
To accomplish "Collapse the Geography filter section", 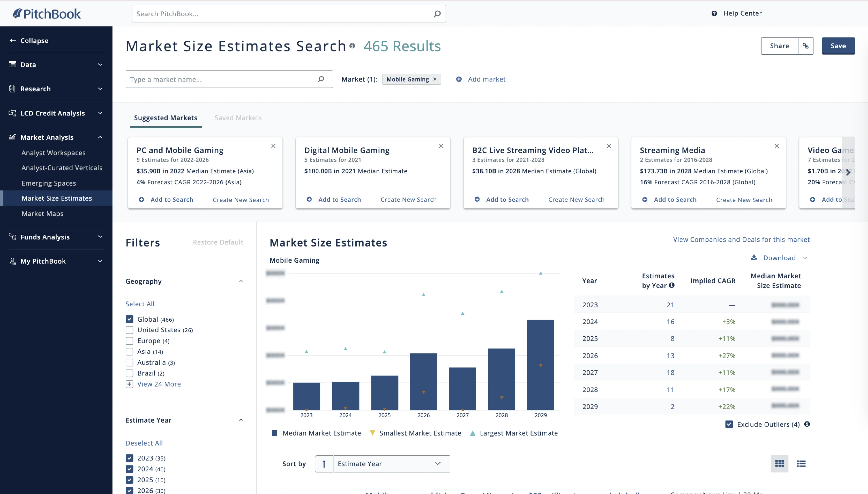I will [241, 281].
